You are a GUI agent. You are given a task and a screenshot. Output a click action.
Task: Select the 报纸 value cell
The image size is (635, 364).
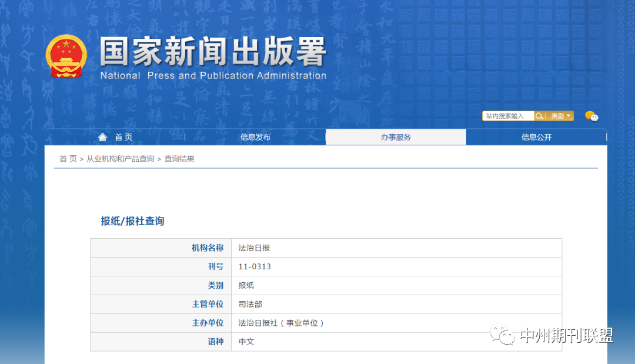[x=396, y=285]
